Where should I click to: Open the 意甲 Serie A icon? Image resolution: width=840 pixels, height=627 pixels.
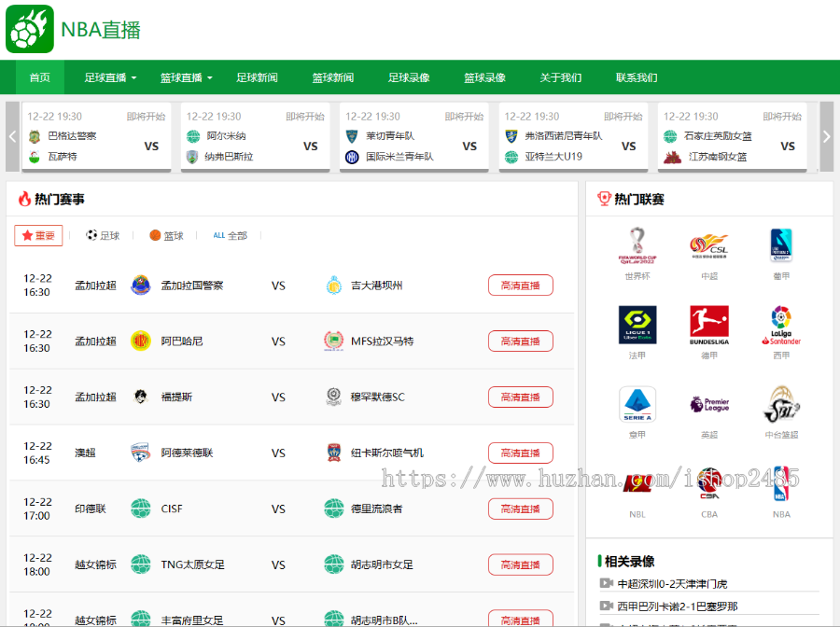tap(637, 404)
